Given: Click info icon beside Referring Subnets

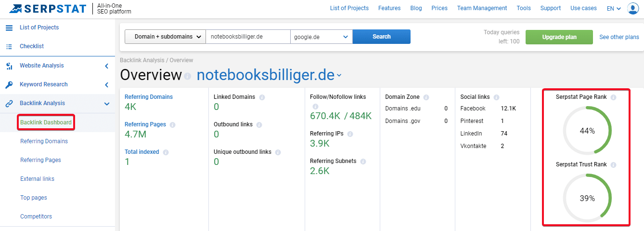Looking at the screenshot, I should pyautogui.click(x=363, y=162).
